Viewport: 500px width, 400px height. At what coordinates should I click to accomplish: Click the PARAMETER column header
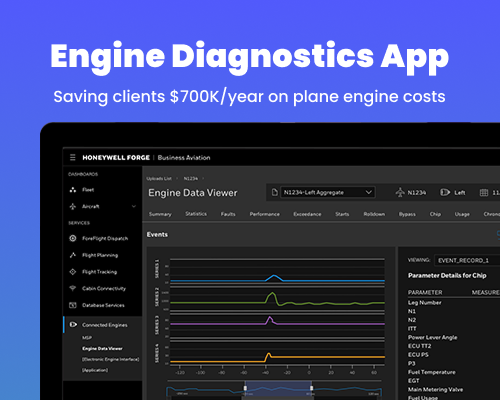(425, 292)
